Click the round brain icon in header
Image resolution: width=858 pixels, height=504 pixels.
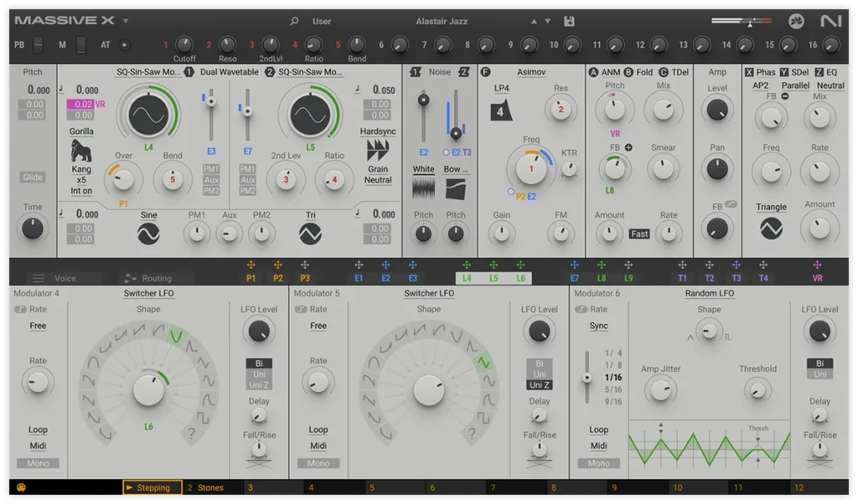[x=796, y=21]
